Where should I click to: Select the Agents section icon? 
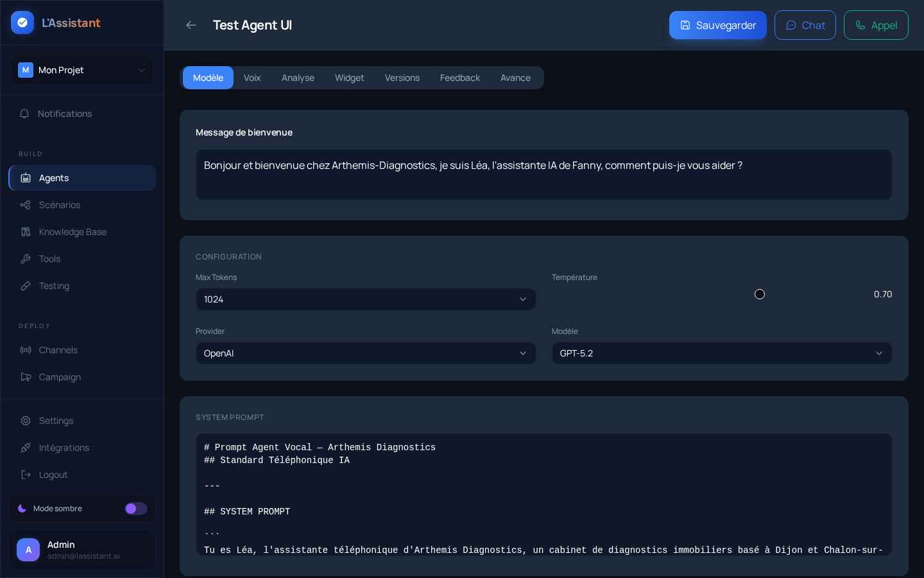click(26, 178)
